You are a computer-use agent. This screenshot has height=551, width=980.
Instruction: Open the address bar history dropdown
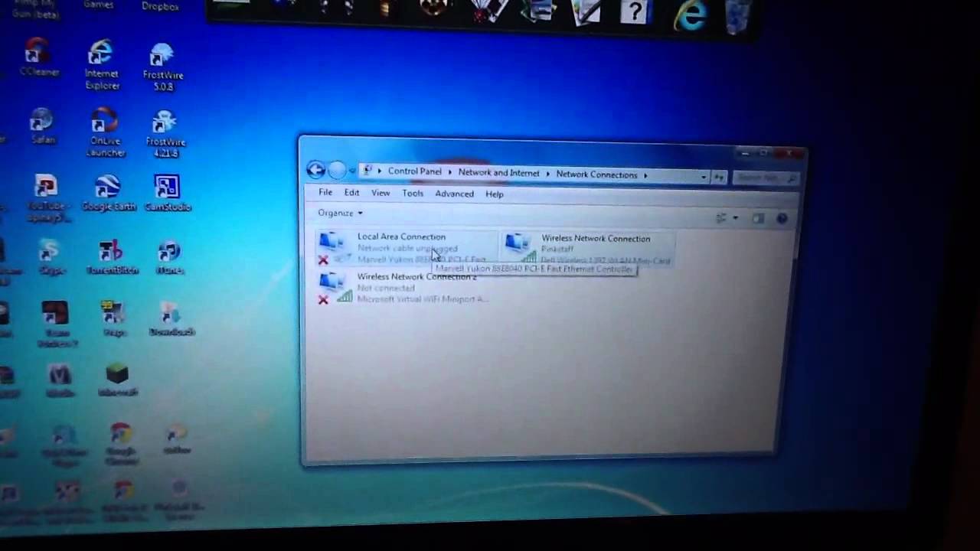click(x=703, y=177)
